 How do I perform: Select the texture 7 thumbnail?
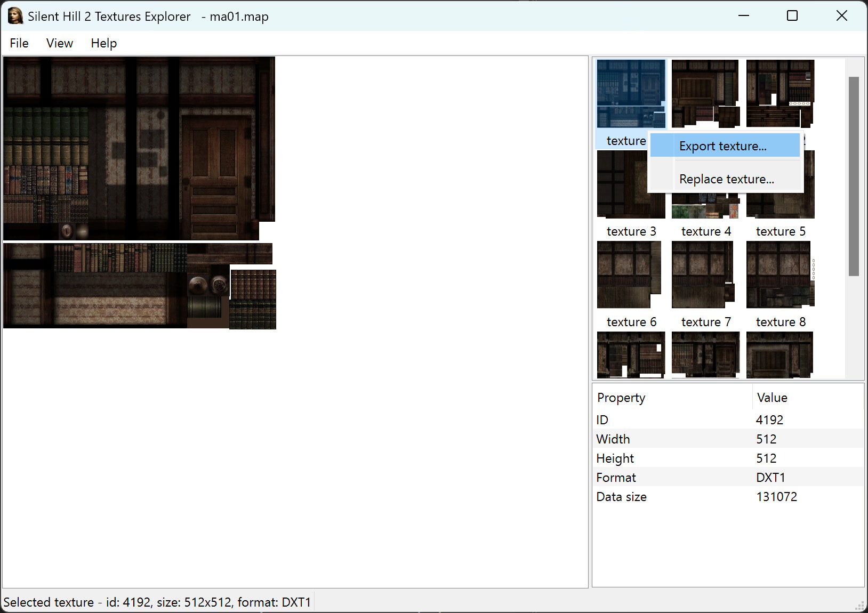click(706, 275)
